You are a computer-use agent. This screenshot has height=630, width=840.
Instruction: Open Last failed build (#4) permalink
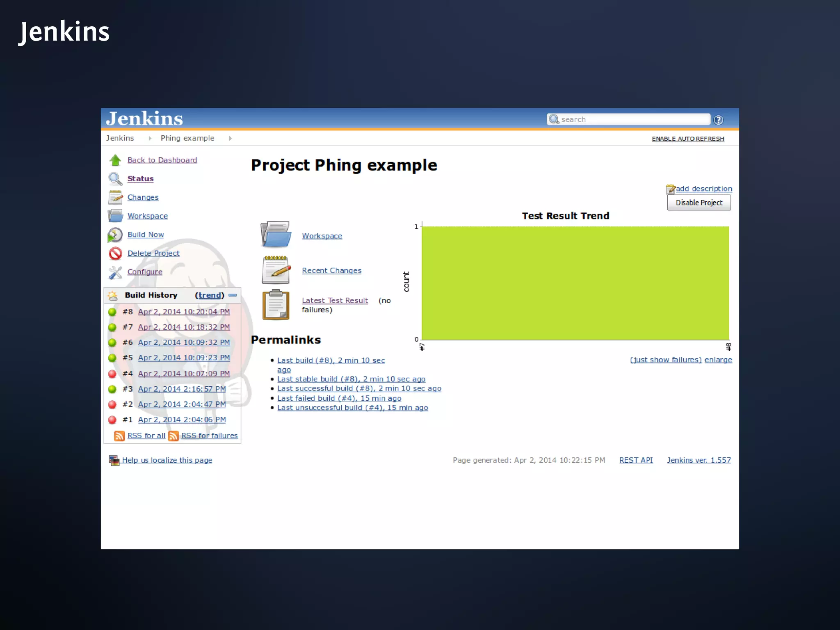tap(339, 398)
